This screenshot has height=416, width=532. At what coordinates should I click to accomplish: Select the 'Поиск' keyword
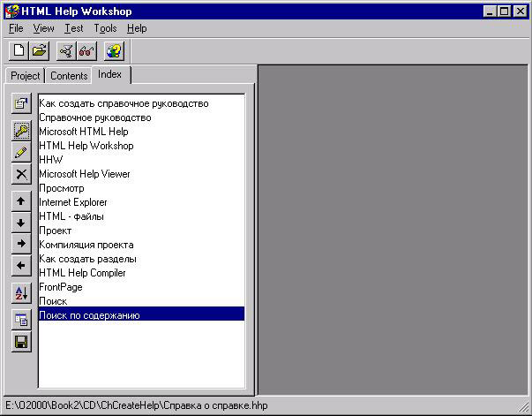141,301
